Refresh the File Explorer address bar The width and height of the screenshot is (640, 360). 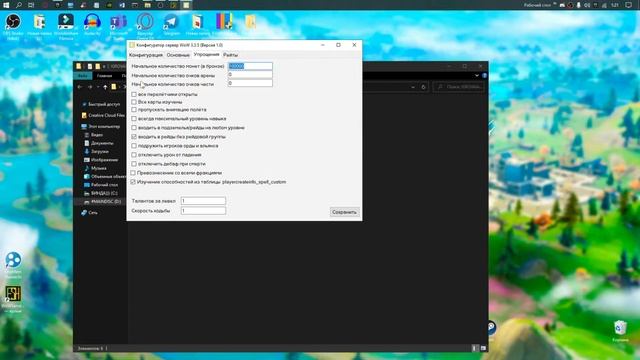[423, 87]
